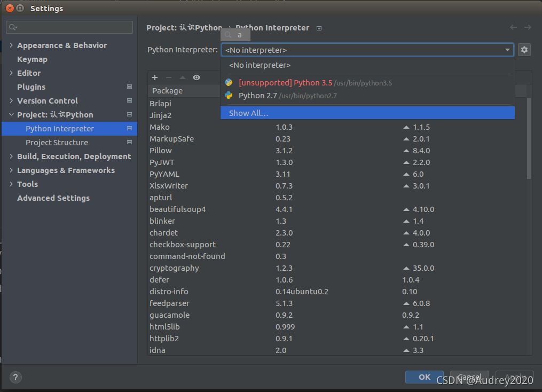Toggle show early releases eye icon
Viewport: 542px width, 392px height.
(x=197, y=77)
